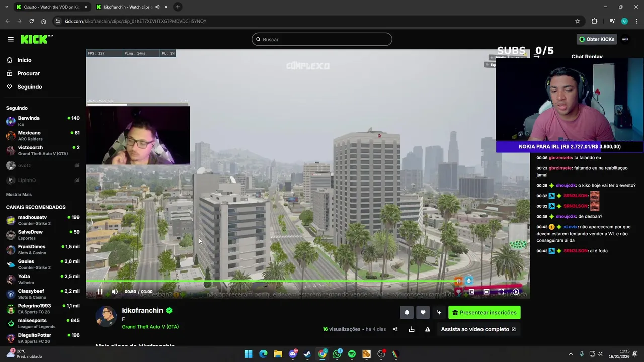Open Classybeef recommended channel

point(43,294)
